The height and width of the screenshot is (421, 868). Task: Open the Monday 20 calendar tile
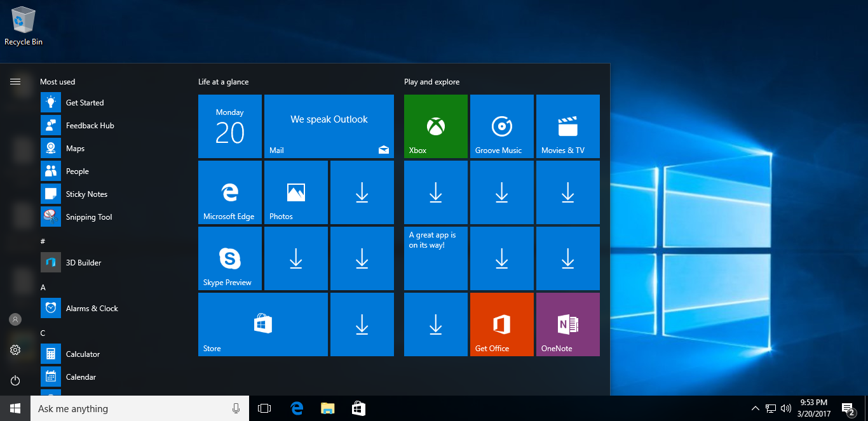[x=230, y=126]
